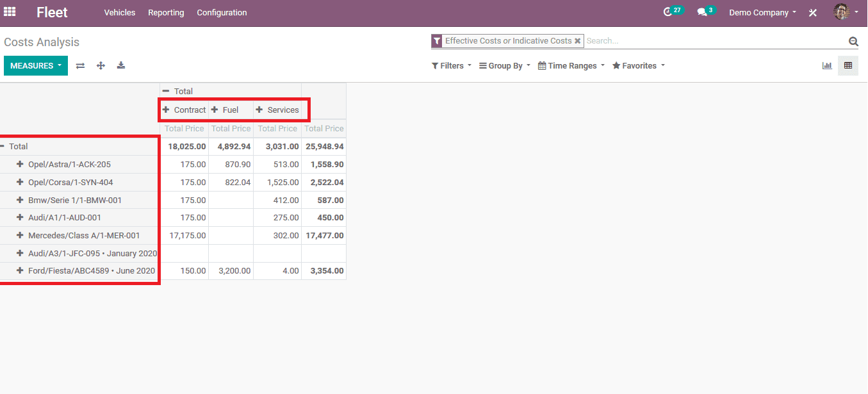Open the Configuration menu
The width and height of the screenshot is (868, 394).
pos(222,12)
